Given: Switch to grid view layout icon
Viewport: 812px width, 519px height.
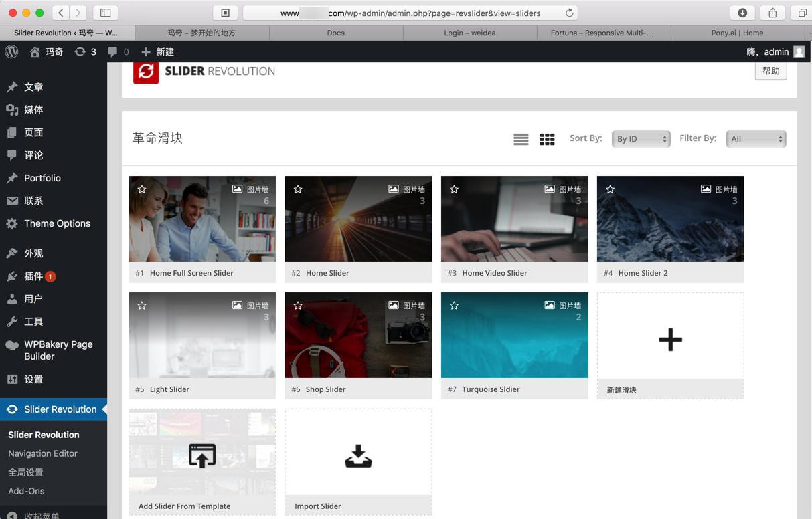Looking at the screenshot, I should click(x=547, y=139).
